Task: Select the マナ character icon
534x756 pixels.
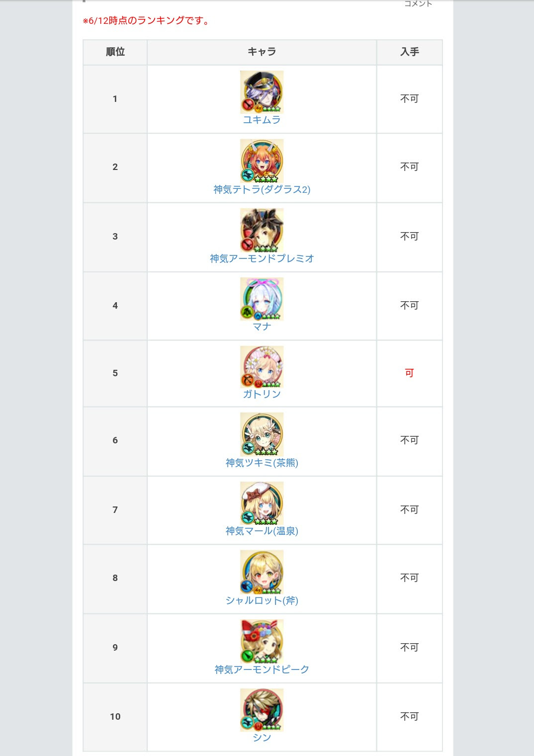Action: (262, 299)
